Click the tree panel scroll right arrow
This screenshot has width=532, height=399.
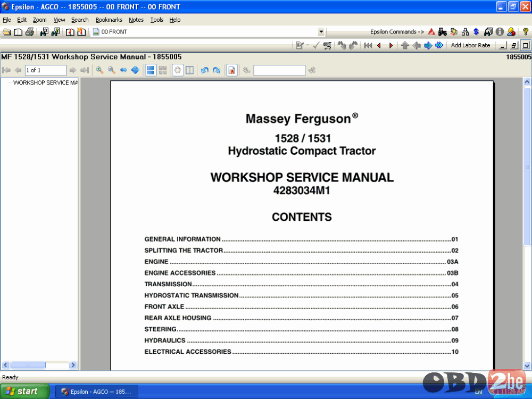[x=72, y=365]
